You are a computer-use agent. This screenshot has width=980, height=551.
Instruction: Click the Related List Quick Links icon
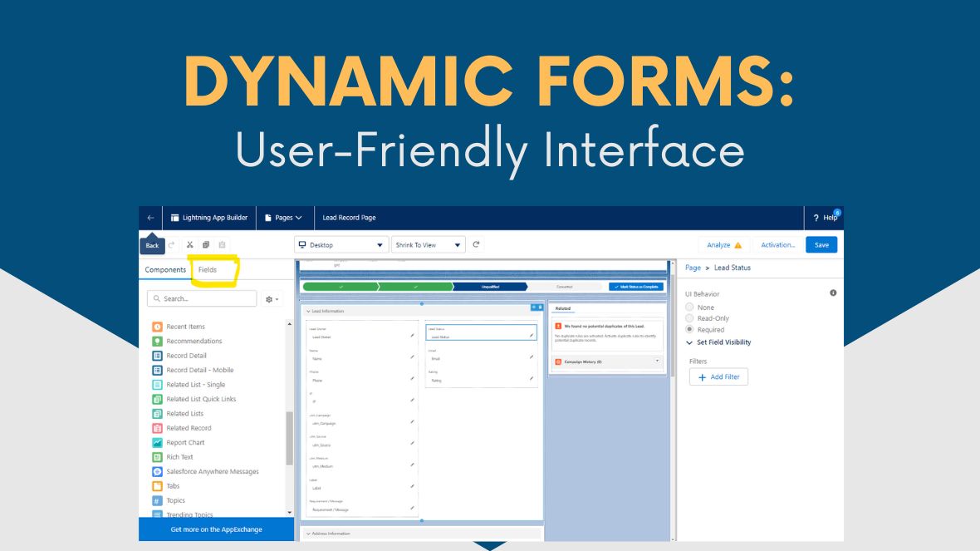click(x=158, y=399)
